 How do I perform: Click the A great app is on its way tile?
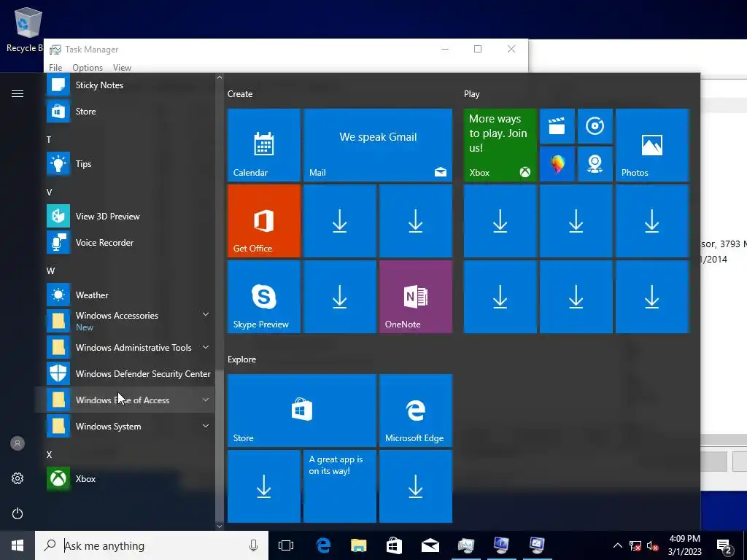(x=340, y=486)
